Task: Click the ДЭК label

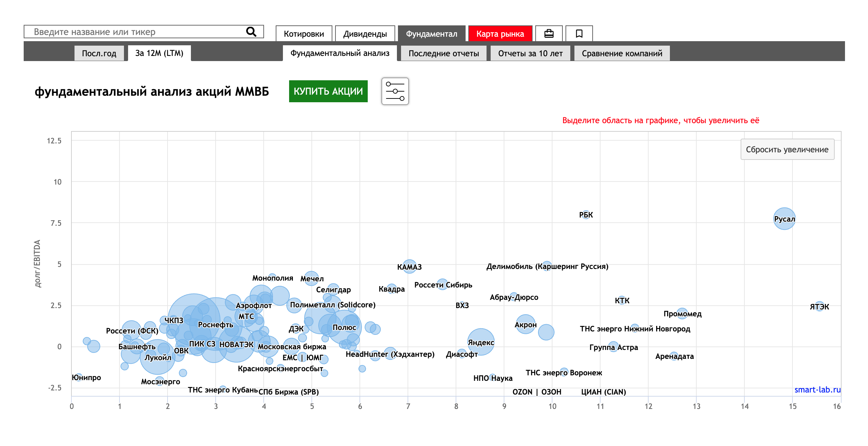Action: (296, 329)
